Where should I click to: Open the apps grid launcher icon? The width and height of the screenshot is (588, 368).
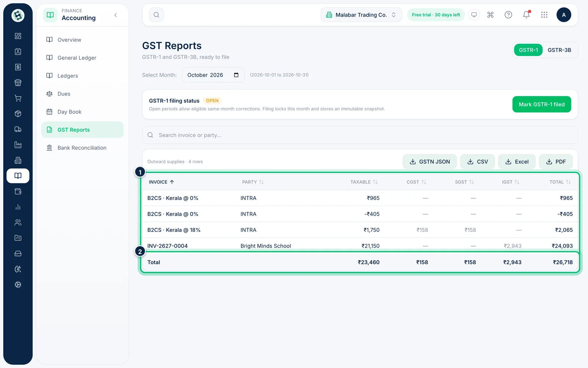544,15
